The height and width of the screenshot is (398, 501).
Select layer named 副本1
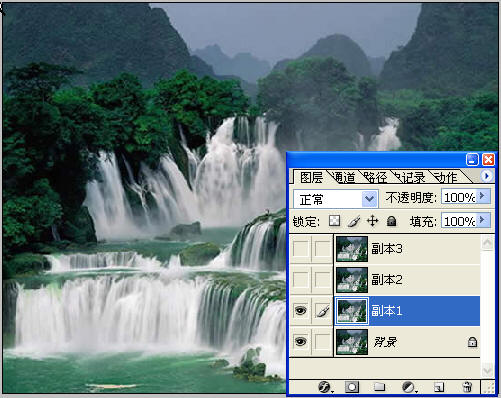point(387,311)
